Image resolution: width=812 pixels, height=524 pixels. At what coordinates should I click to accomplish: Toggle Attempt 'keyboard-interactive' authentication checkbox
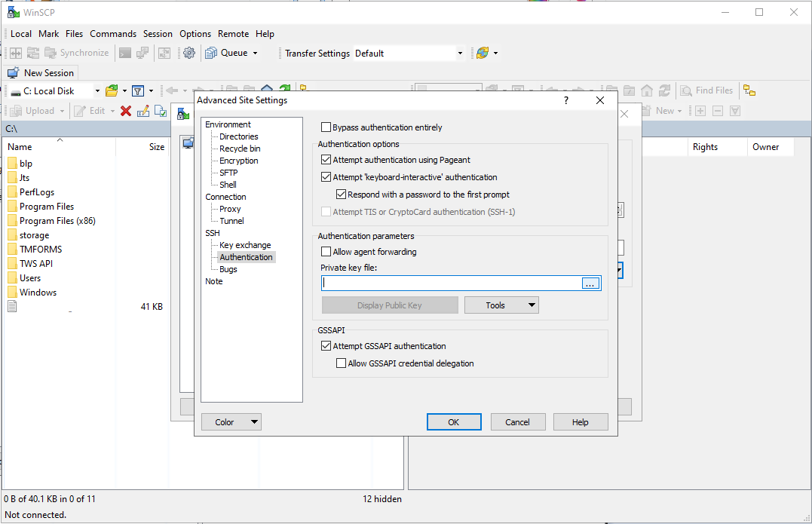pos(326,177)
